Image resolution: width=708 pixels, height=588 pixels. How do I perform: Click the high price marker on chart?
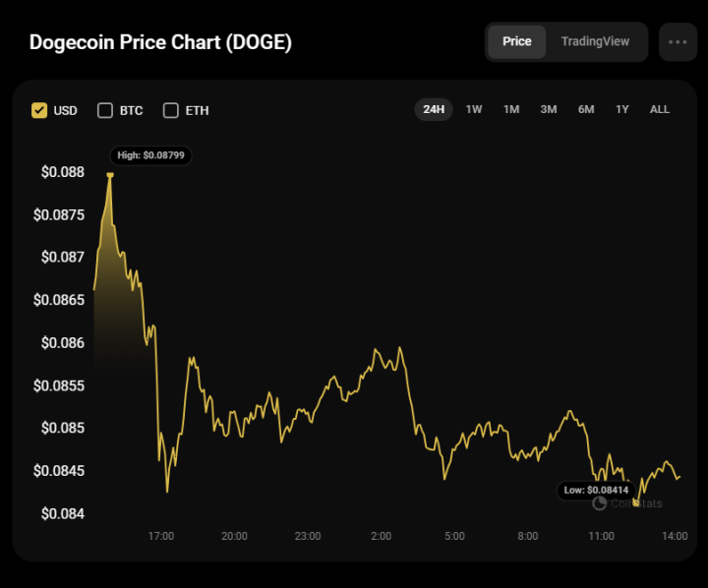[110, 175]
